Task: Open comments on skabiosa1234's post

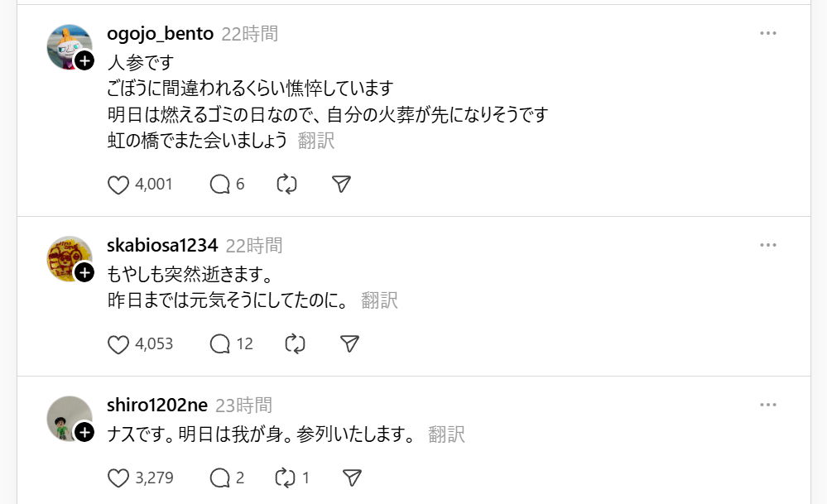Action: tap(219, 343)
